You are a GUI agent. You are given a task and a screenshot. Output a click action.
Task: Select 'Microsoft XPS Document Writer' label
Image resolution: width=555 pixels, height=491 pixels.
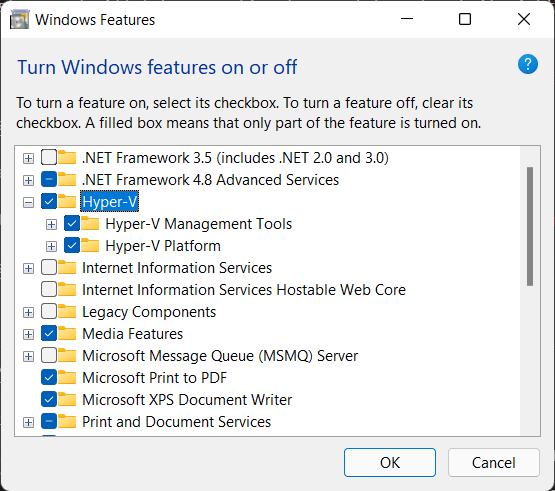coord(187,400)
